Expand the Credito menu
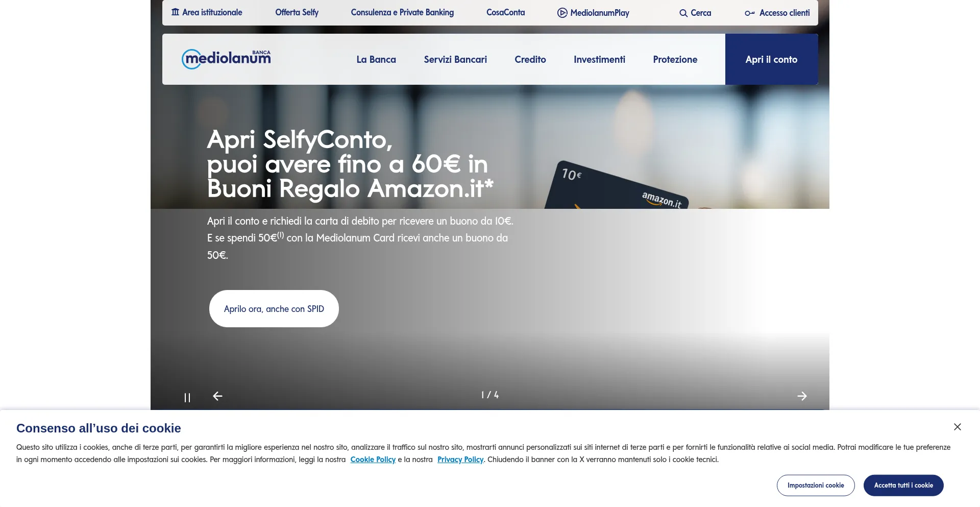The image size is (980, 507). tap(530, 59)
